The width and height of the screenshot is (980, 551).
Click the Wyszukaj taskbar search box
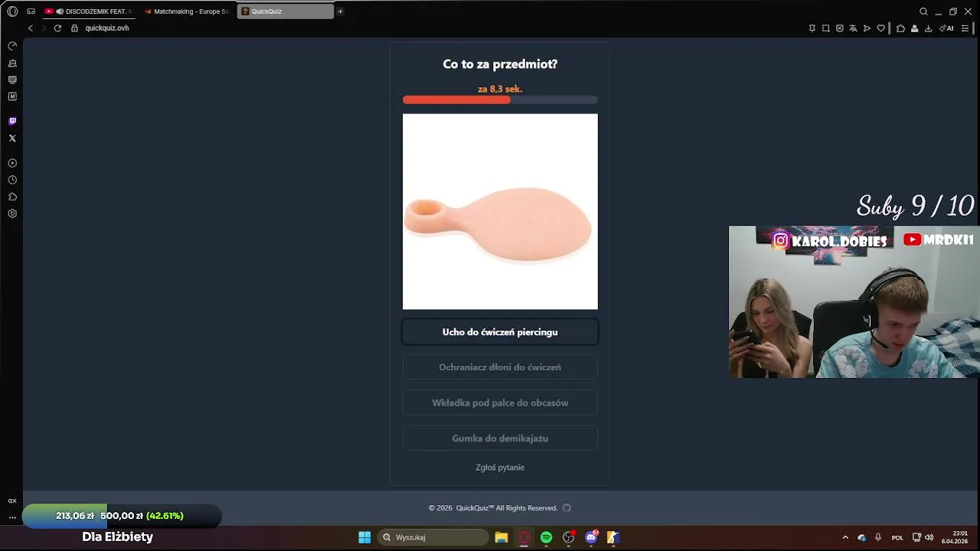tap(434, 537)
